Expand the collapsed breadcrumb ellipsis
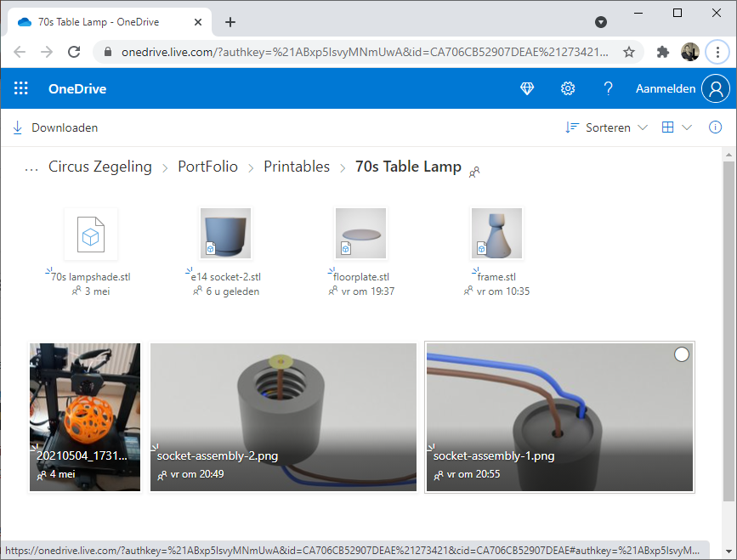The image size is (737, 560). coord(31,167)
